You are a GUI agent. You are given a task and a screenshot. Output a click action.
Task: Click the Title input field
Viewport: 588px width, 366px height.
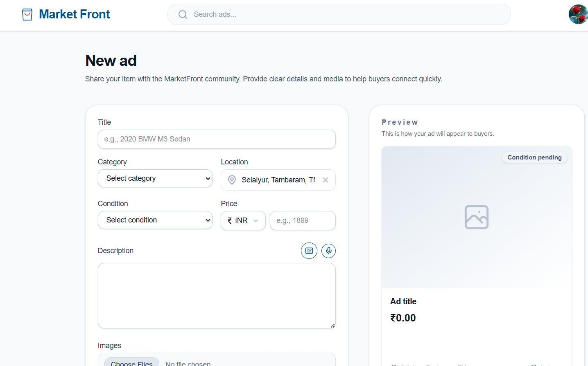point(217,139)
